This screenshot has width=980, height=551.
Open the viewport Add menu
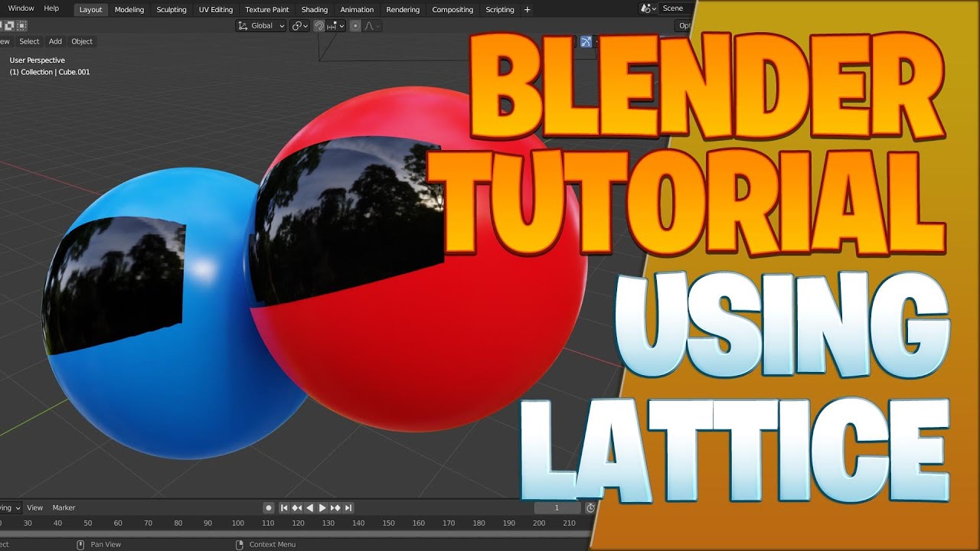click(x=55, y=41)
